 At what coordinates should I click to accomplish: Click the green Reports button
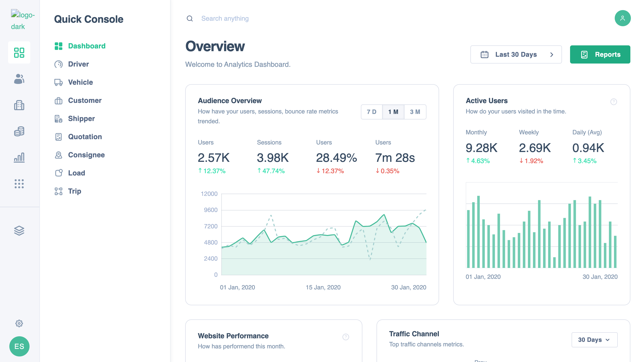click(x=600, y=54)
